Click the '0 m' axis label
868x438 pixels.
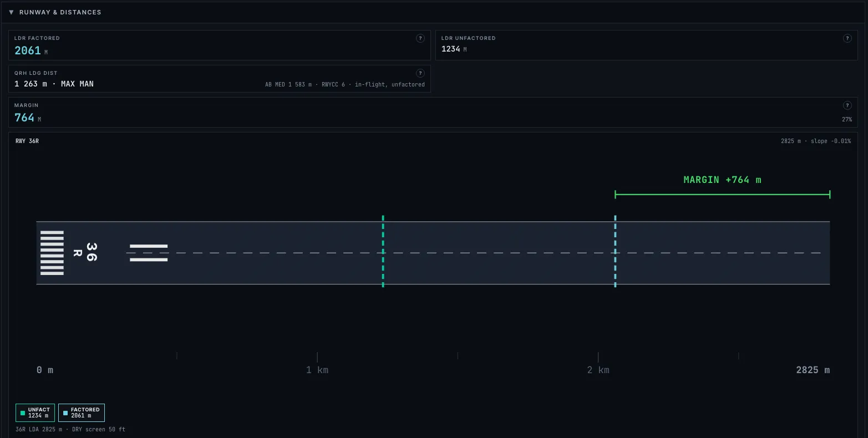(x=45, y=370)
